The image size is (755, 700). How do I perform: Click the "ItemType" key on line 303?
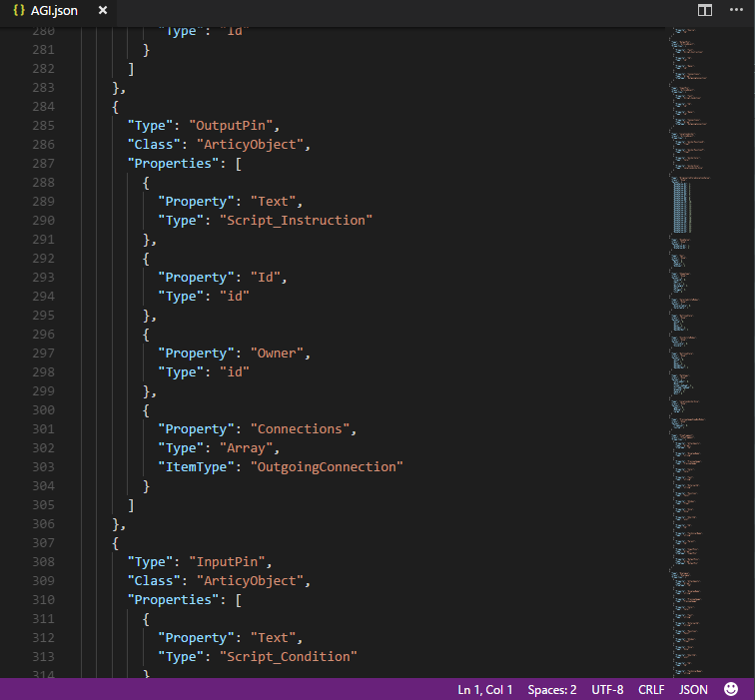(x=196, y=467)
